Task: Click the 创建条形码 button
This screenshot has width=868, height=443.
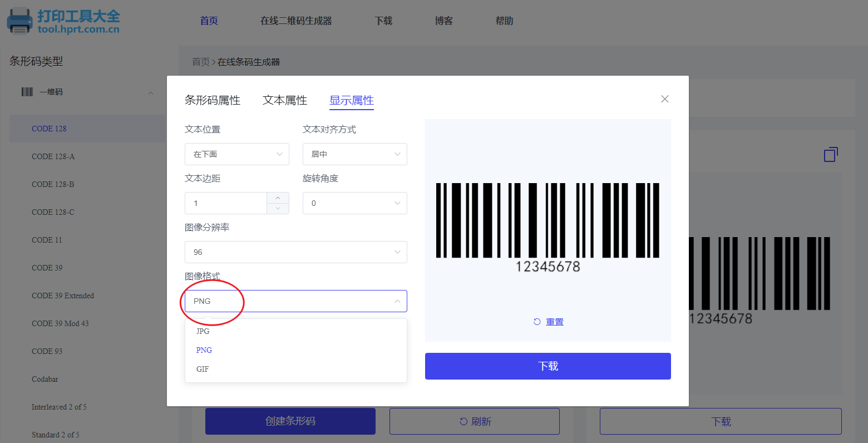Action: 290,421
